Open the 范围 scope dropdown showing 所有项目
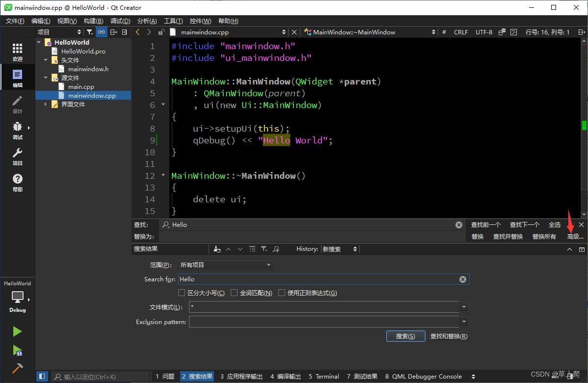The width and height of the screenshot is (588, 383). click(x=225, y=265)
